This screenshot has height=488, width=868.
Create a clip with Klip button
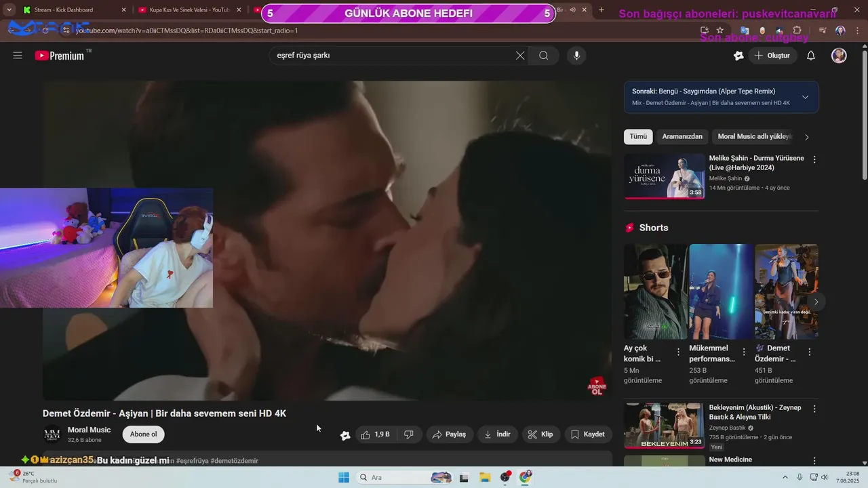[x=541, y=434]
